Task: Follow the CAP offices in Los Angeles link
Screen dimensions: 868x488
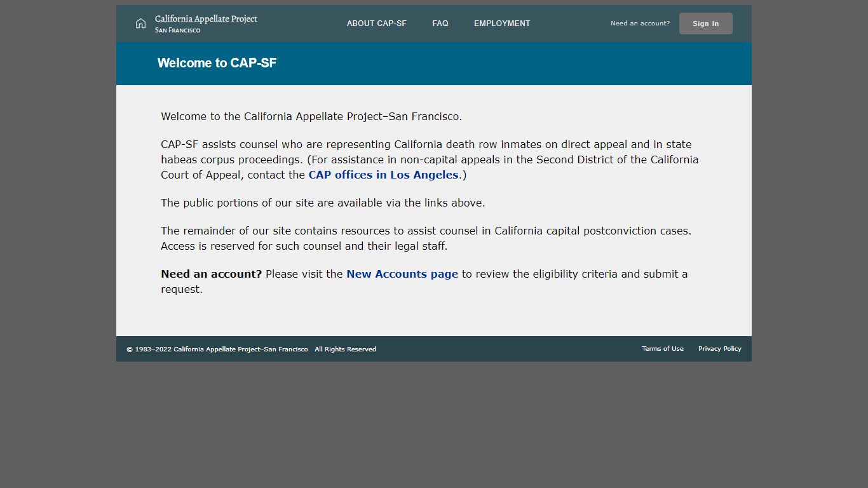Action: [383, 175]
